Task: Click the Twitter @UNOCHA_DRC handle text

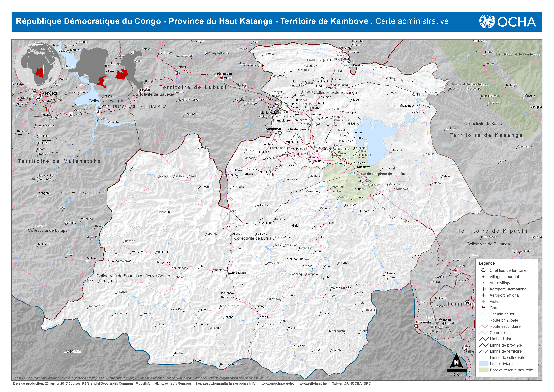Action: [x=351, y=384]
